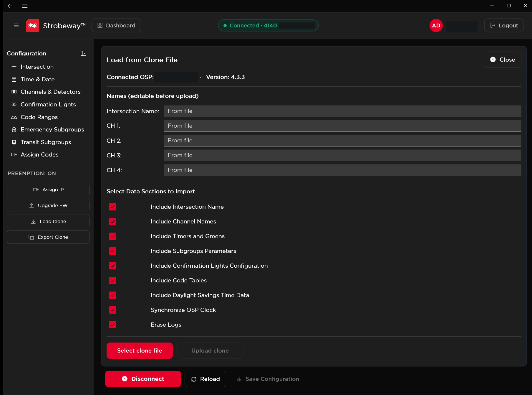Click the Upload clone button

point(210,350)
